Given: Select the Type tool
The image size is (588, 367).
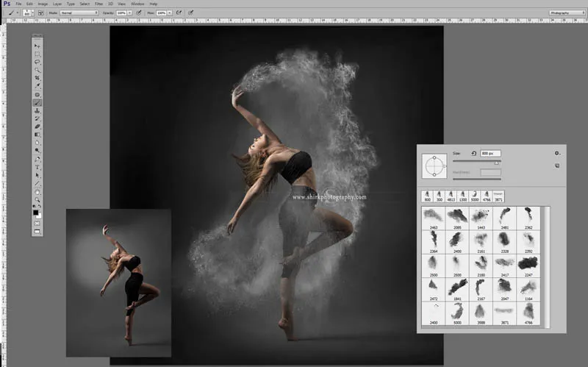Looking at the screenshot, I should click(x=37, y=167).
